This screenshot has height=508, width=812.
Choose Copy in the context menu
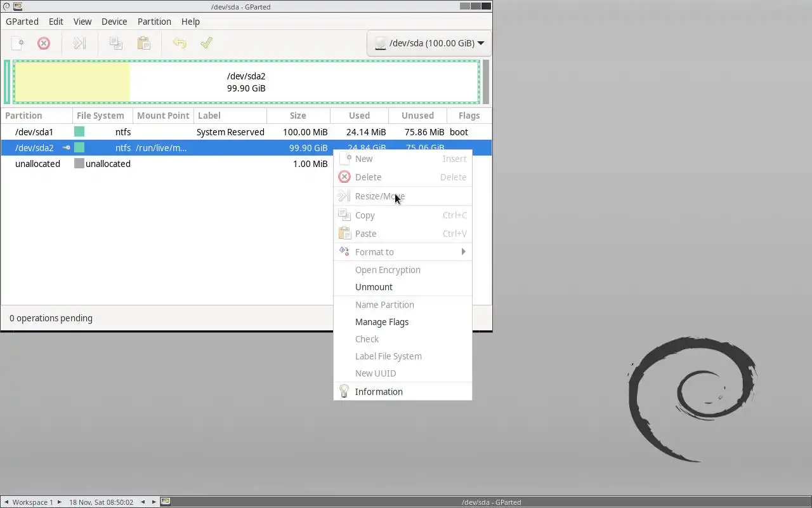[403, 215]
